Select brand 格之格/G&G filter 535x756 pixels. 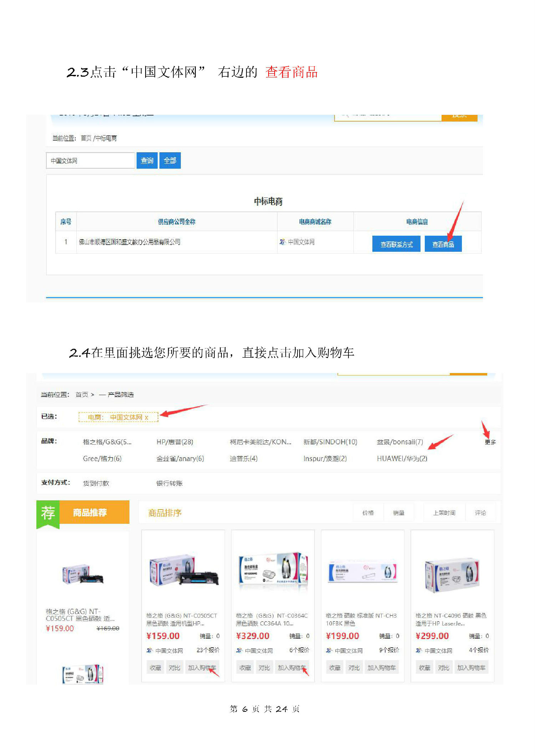point(107,442)
